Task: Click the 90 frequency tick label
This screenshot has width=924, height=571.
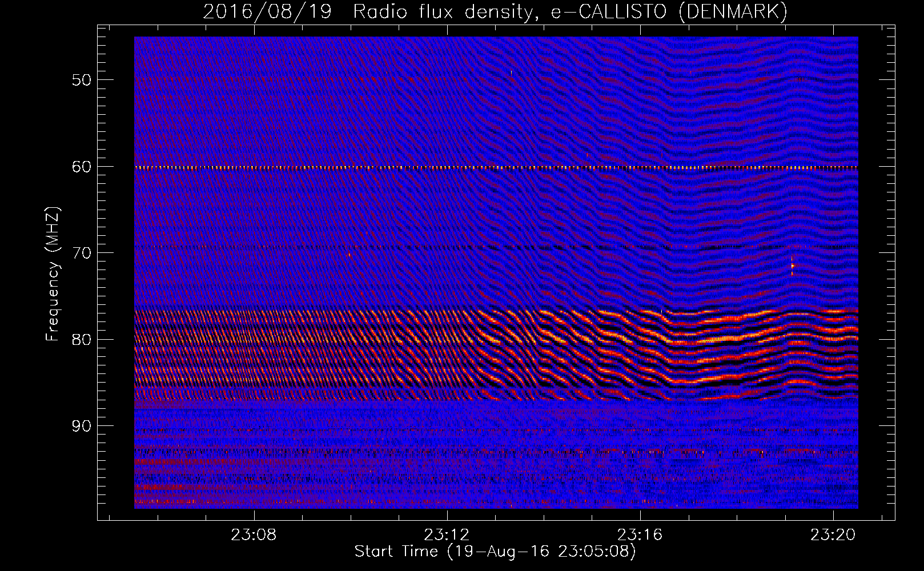Action: pos(82,426)
